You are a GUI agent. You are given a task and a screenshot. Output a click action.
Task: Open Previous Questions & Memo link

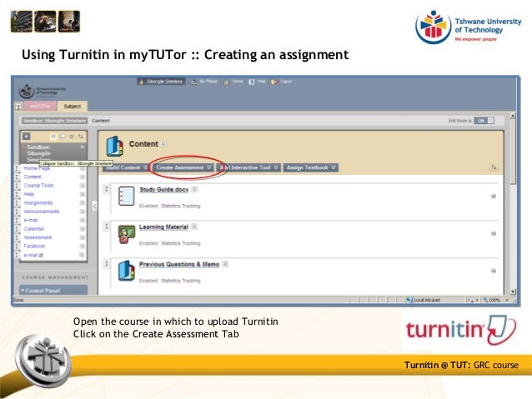point(179,264)
